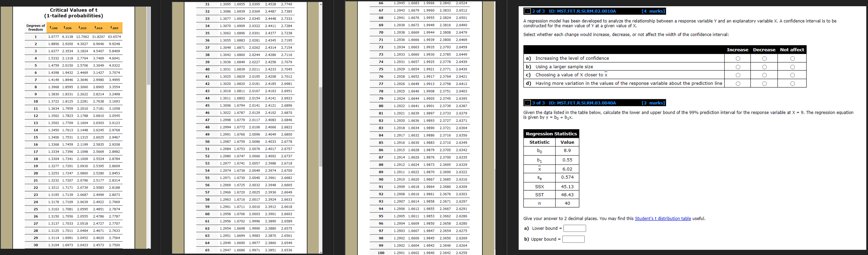This screenshot has width=868, height=255.
Task: Select Not affect for larger sample size
Action: click(x=792, y=67)
